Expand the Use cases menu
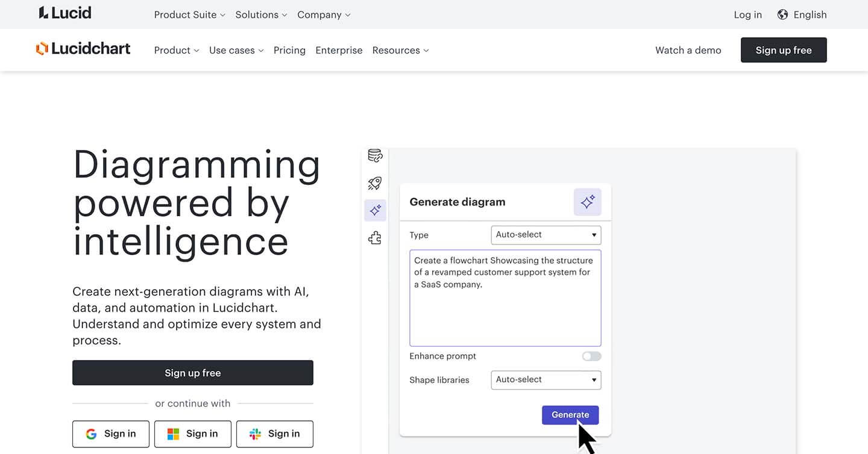This screenshot has width=868, height=454. click(236, 51)
